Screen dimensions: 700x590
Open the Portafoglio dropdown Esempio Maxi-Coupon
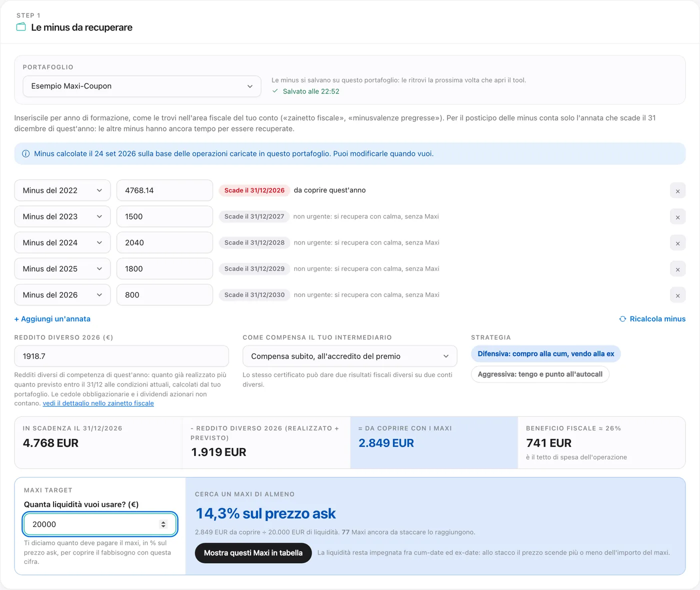pyautogui.click(x=142, y=86)
